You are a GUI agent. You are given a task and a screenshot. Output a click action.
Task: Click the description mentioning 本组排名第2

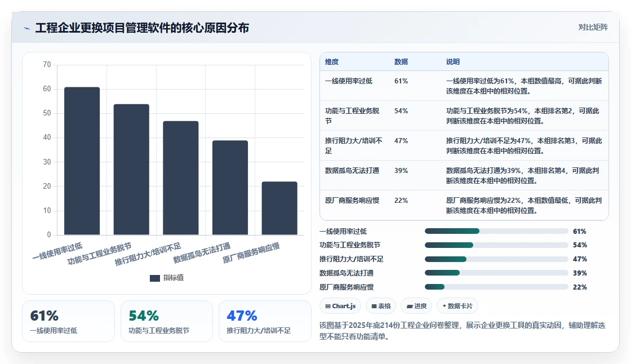pyautogui.click(x=523, y=116)
